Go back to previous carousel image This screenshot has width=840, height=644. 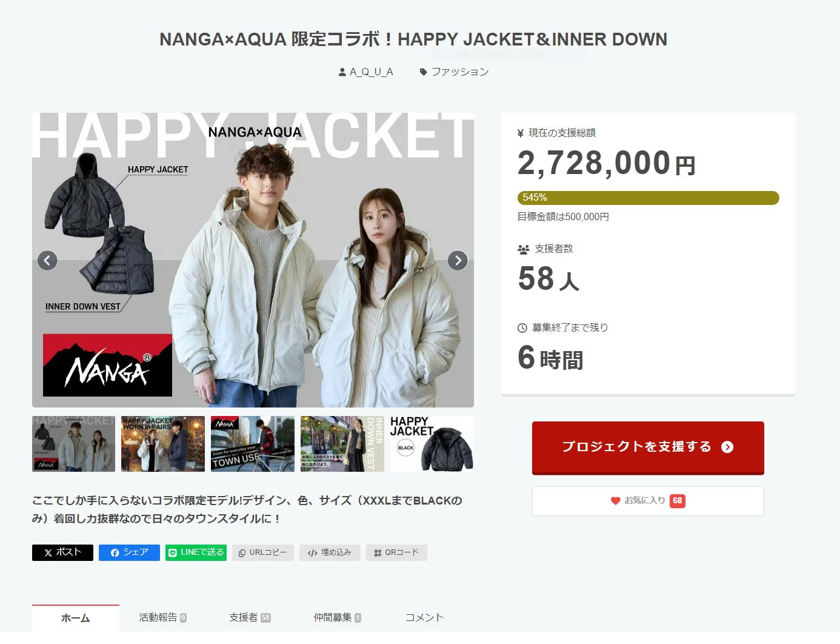pos(47,260)
